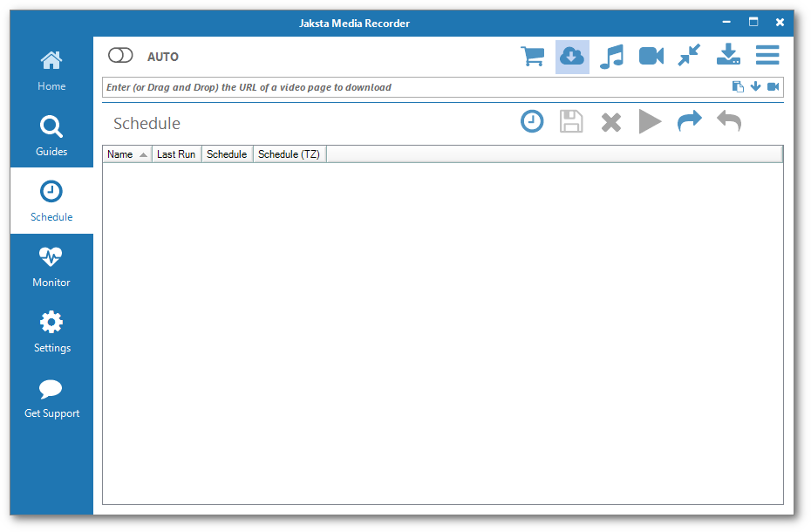Viewport: 811px width, 532px height.
Task: Minimize the Jaksta Media Recorder window
Action: click(x=726, y=23)
